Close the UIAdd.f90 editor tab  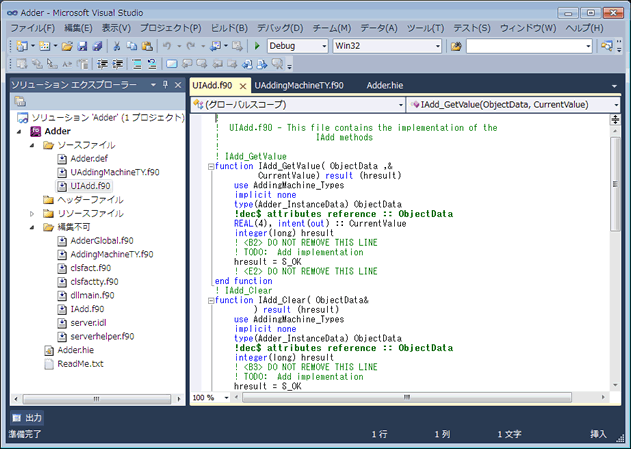point(242,86)
